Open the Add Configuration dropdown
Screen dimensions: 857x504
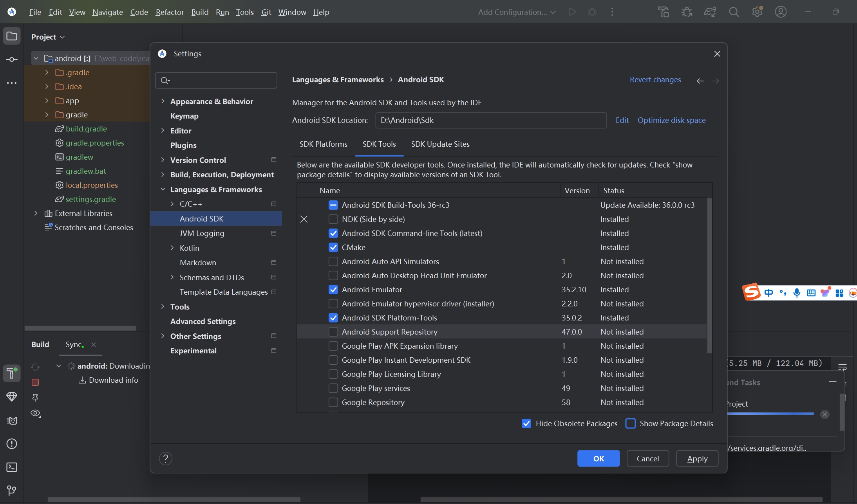click(517, 12)
